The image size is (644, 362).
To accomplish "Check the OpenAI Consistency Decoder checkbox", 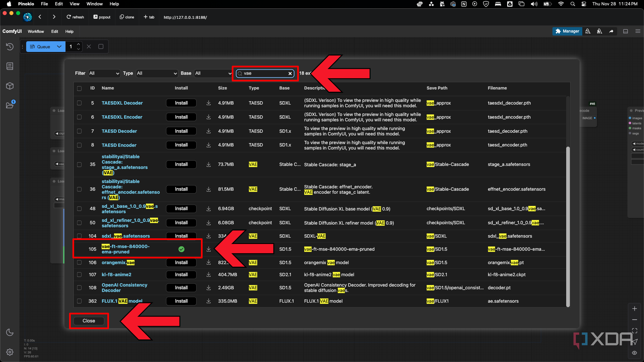I will pyautogui.click(x=79, y=288).
